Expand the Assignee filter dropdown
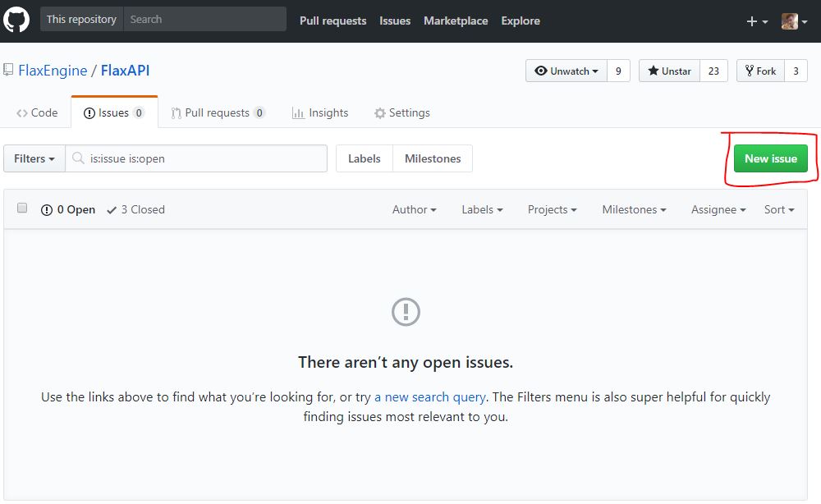821x504 pixels. pos(718,209)
